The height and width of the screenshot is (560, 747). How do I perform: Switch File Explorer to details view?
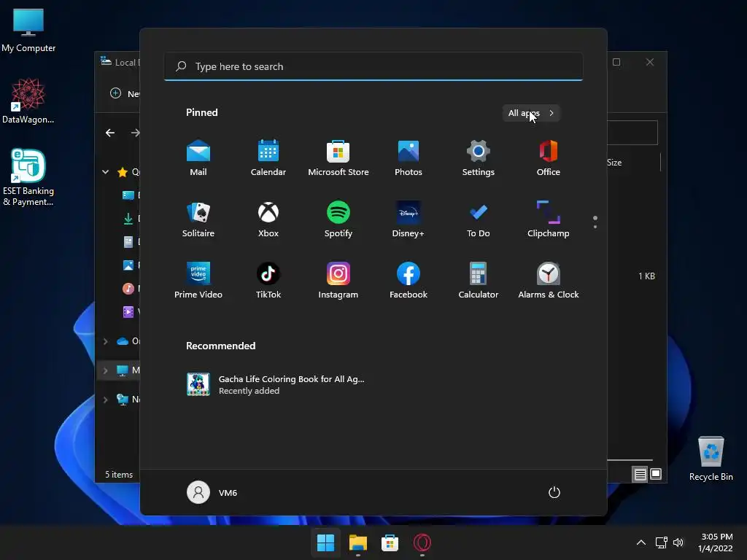640,474
